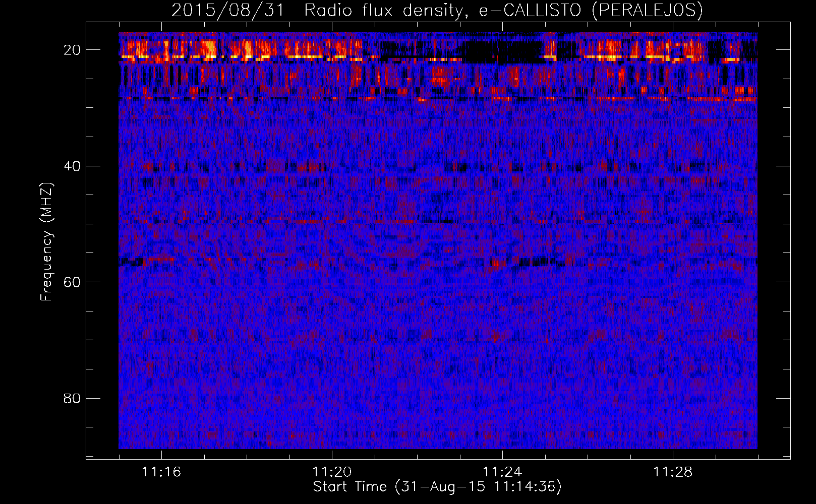This screenshot has width=816, height=504.
Task: Click the 'Start Time (31-Aug-15 11:14:36)' axis label
Action: click(437, 487)
